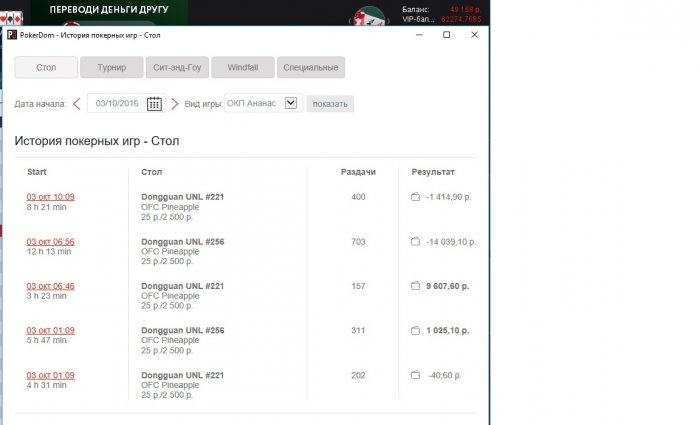Click PokerDom logo in window title bar
The height and width of the screenshot is (425, 700).
pyautogui.click(x=12, y=35)
